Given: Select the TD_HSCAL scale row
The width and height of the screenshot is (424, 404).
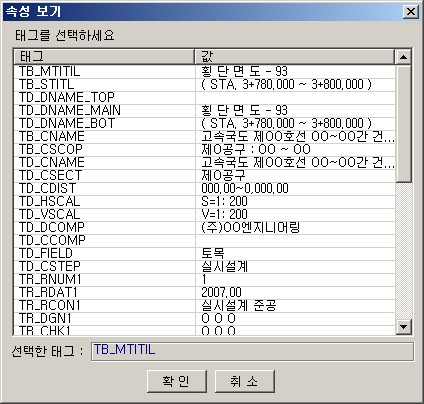Looking at the screenshot, I should [205, 201].
